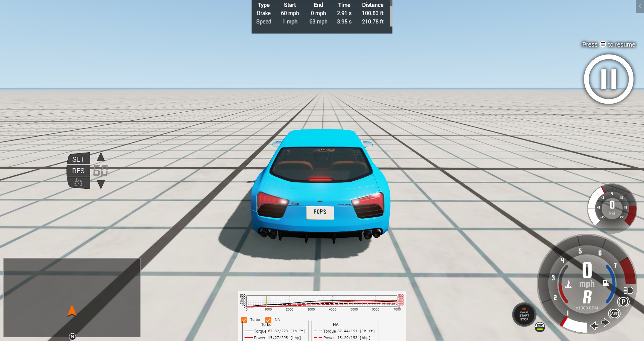Click the cruise control speedometer icon
This screenshot has height=341, width=644.
(78, 183)
